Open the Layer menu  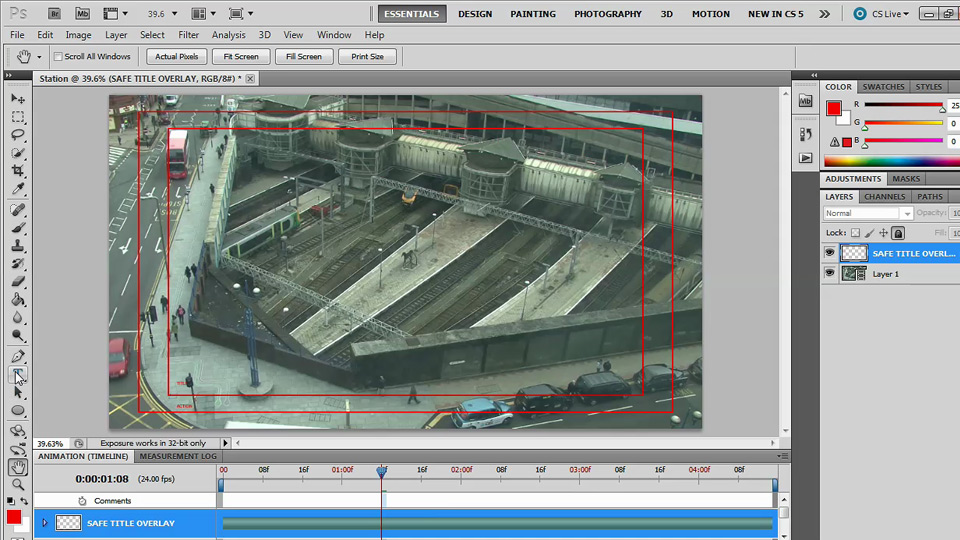pyautogui.click(x=116, y=35)
